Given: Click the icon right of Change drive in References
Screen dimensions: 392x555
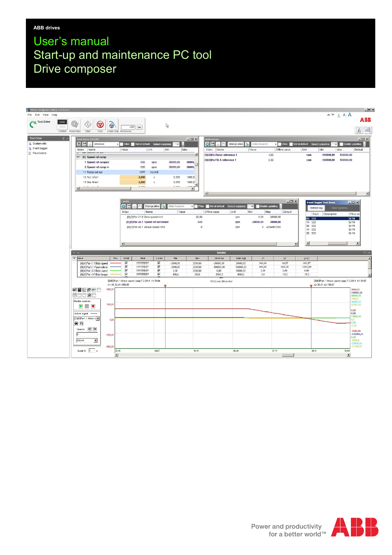Looking at the screenshot, I should tap(247, 144).
